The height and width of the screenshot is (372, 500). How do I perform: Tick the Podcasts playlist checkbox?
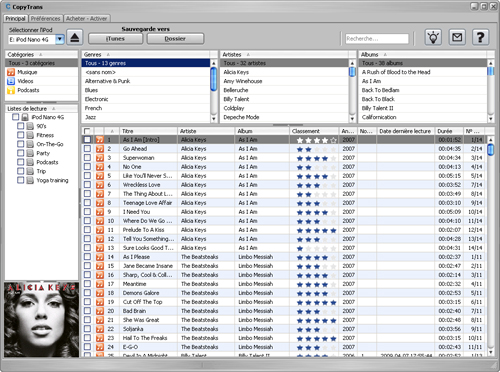click(x=21, y=162)
